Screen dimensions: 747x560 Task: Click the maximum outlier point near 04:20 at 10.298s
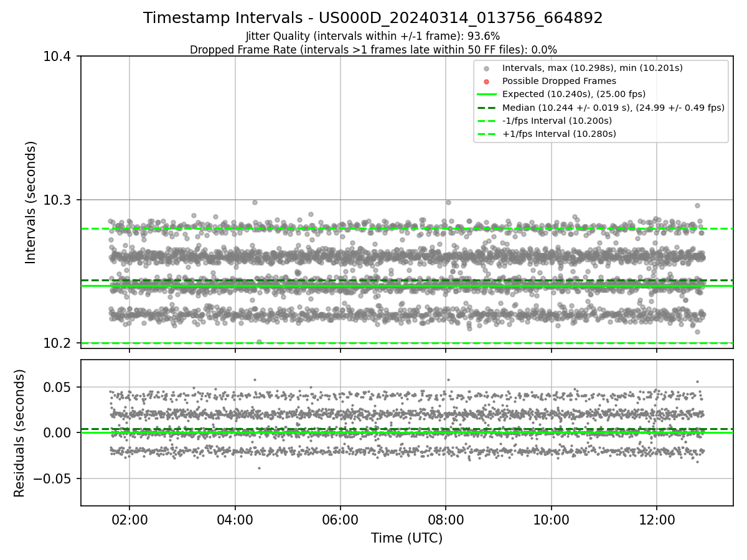point(255,202)
